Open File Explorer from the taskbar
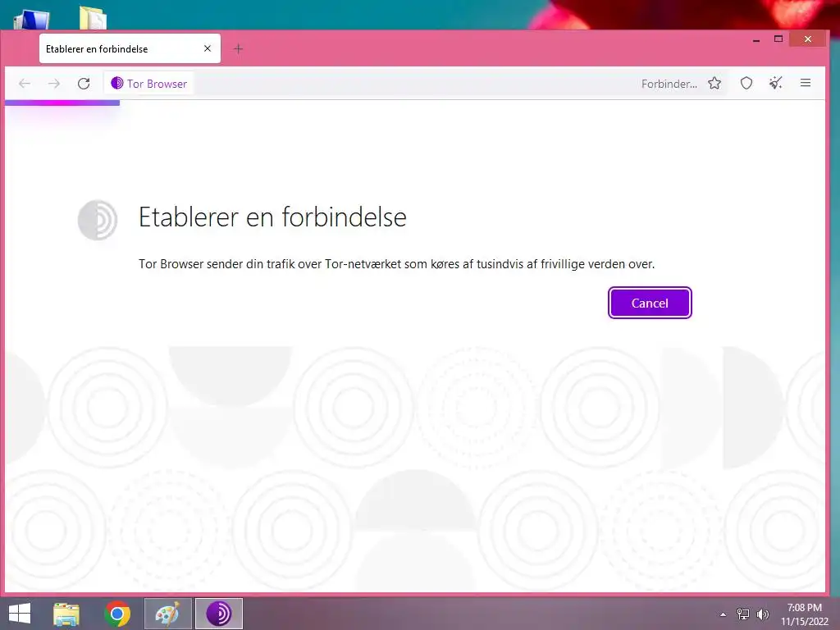This screenshot has height=630, width=840. click(x=66, y=614)
